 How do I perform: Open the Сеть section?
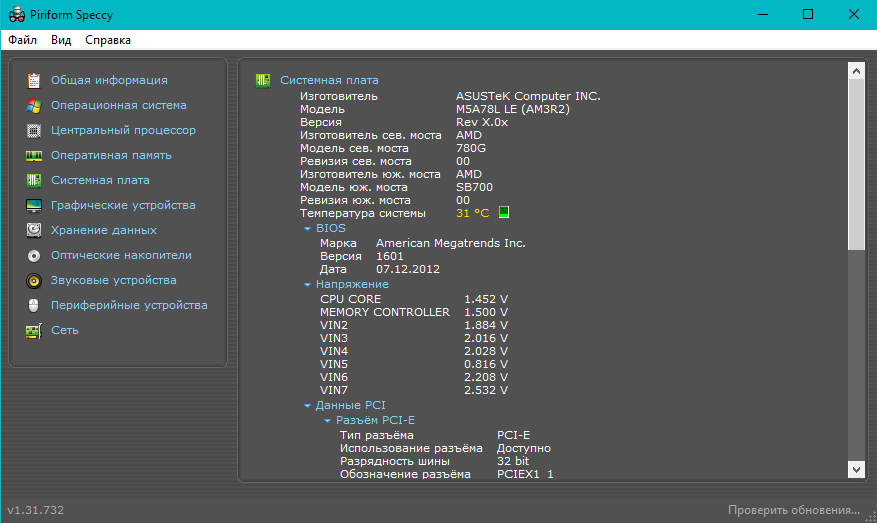pos(64,330)
